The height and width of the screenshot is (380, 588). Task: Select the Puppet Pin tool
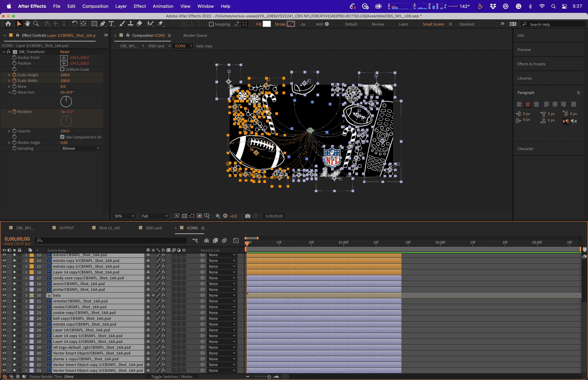point(160,24)
